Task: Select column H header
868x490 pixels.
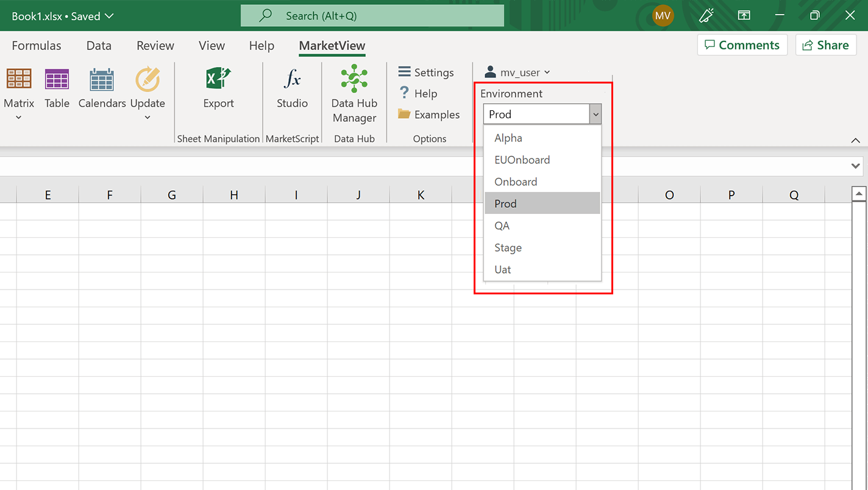Action: (x=234, y=195)
